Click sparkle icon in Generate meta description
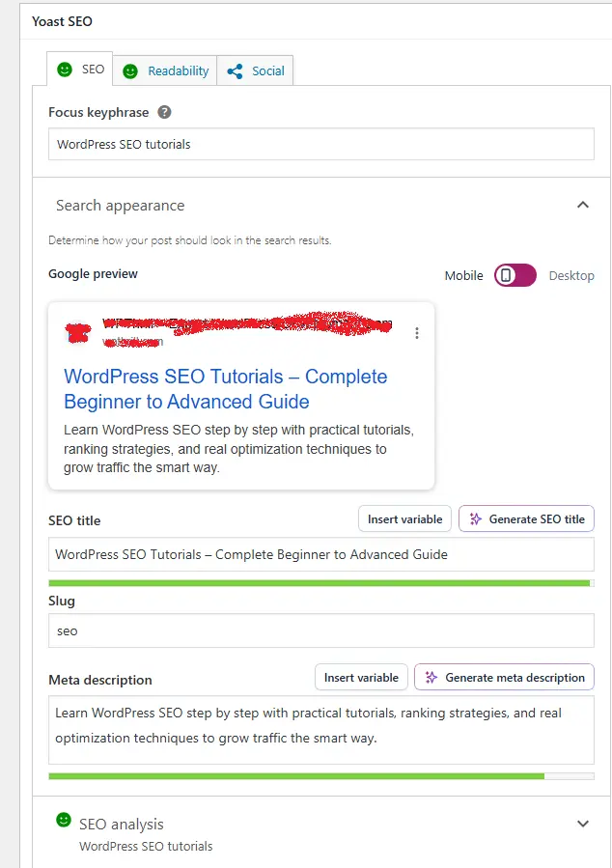This screenshot has height=868, width=612. 431,677
